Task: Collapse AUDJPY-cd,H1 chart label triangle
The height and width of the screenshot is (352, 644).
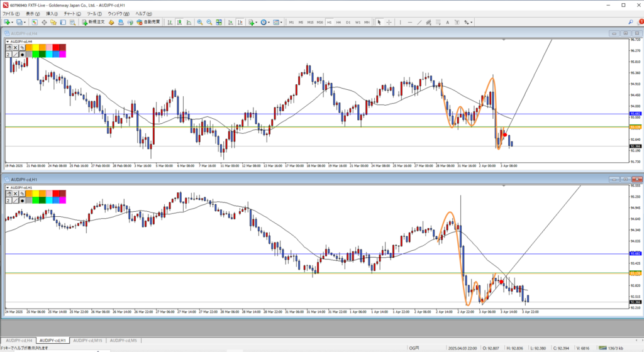Action: (x=8, y=187)
